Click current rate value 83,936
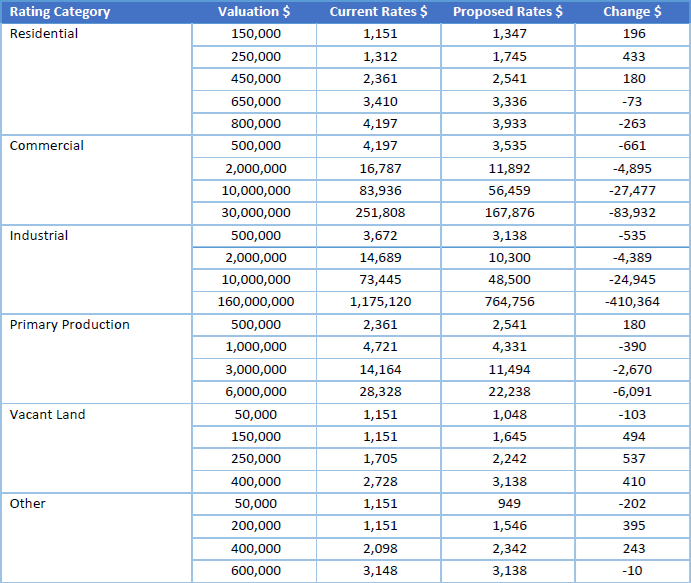Image resolution: width=691 pixels, height=583 pixels. (x=380, y=191)
